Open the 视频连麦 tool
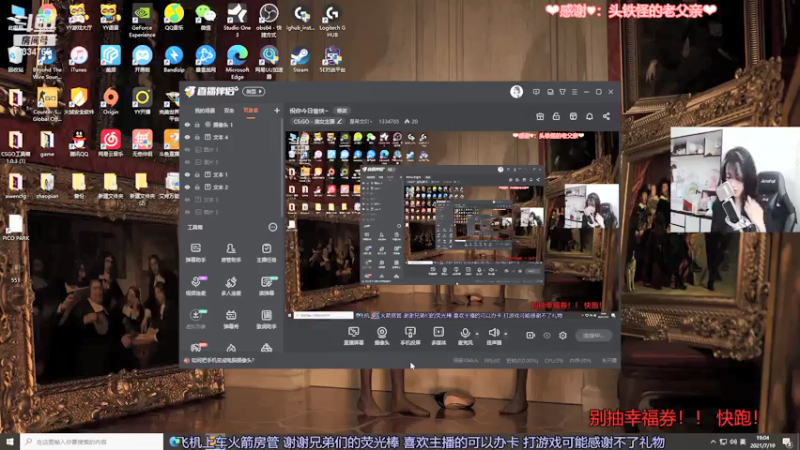This screenshot has height=450, width=800. (x=195, y=286)
